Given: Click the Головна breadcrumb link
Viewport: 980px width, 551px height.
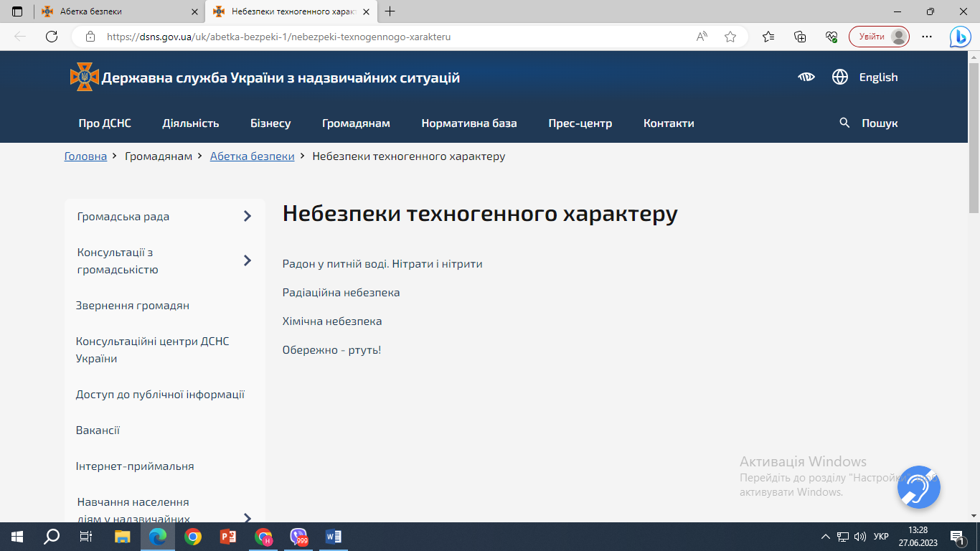Looking at the screenshot, I should (85, 156).
